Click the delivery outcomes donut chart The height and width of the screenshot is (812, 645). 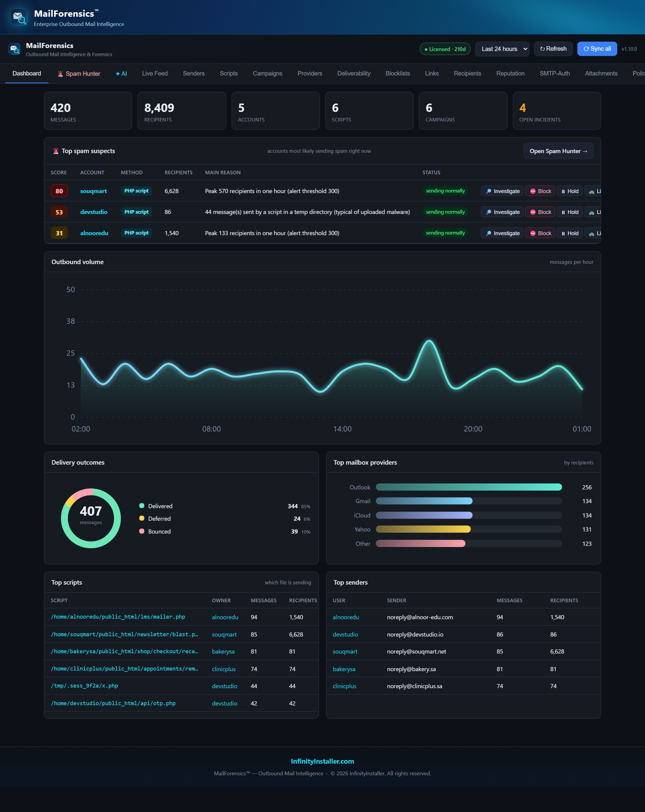[x=91, y=518]
